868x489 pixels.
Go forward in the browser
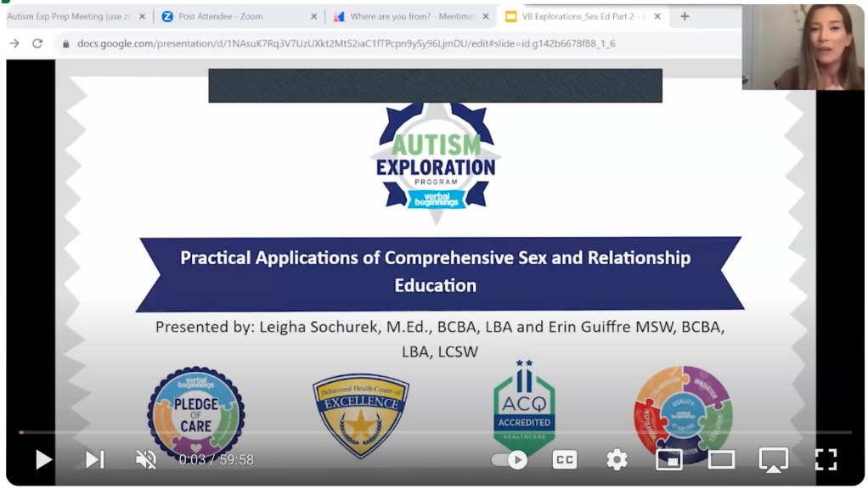pos(14,43)
